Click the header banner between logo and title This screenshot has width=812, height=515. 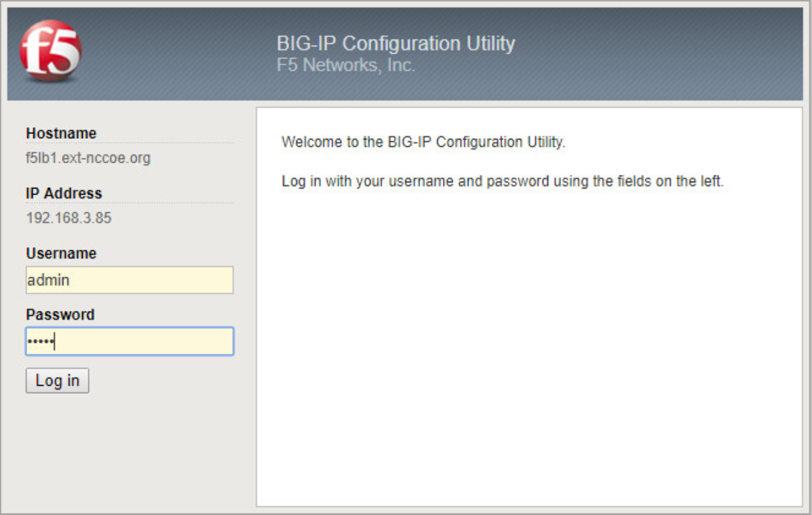tap(177, 53)
